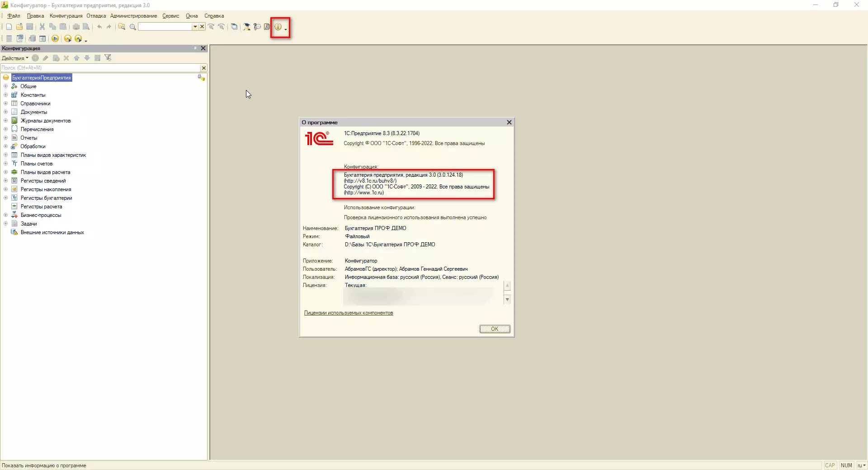
Task: Open global search folder-magnifier icon
Action: [122, 27]
